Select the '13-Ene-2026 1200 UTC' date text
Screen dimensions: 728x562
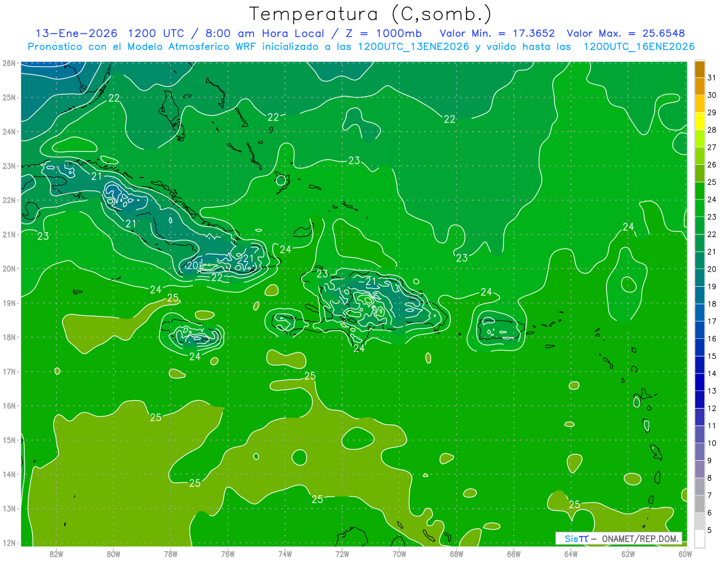[110, 33]
